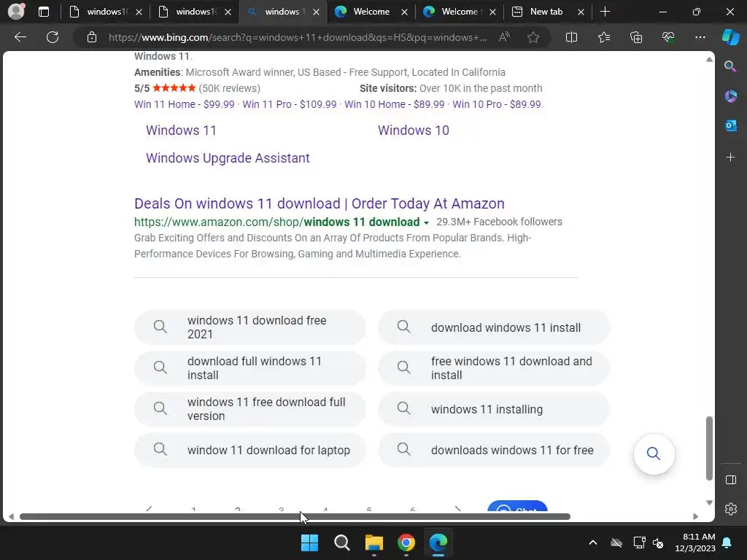747x560 pixels.
Task: Open the Collections icon
Action: click(x=636, y=37)
